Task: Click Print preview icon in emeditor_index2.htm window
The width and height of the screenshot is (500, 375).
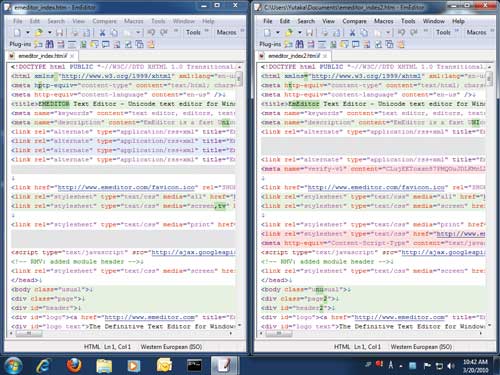Action: [x=337, y=32]
